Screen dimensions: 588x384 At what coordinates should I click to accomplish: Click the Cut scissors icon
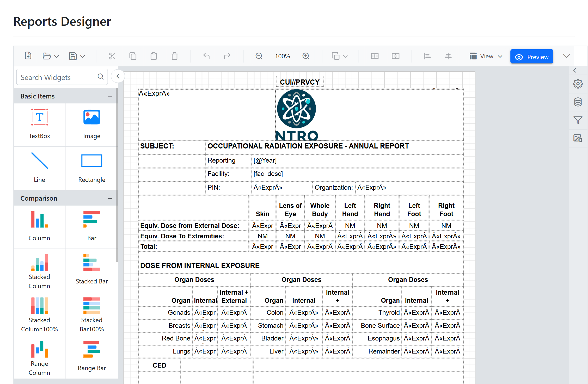[x=112, y=56]
